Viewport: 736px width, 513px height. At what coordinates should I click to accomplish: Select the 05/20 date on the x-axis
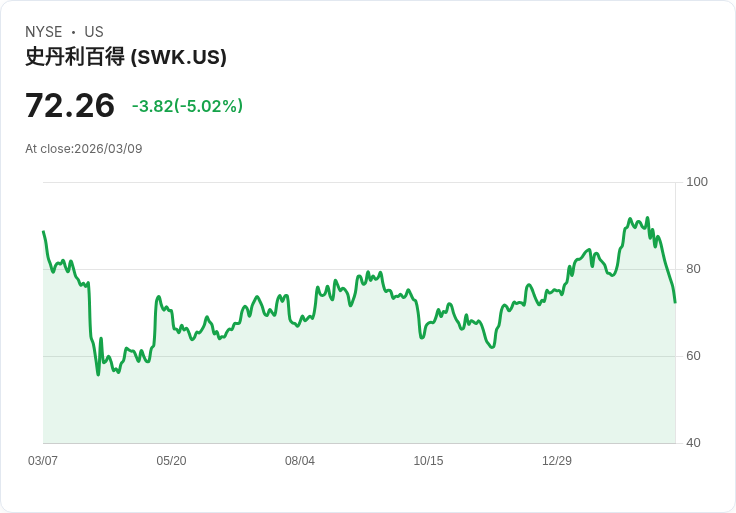click(171, 461)
